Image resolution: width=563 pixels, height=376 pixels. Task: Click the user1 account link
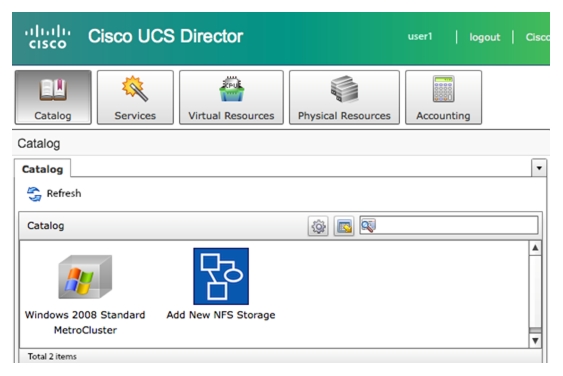click(x=420, y=36)
